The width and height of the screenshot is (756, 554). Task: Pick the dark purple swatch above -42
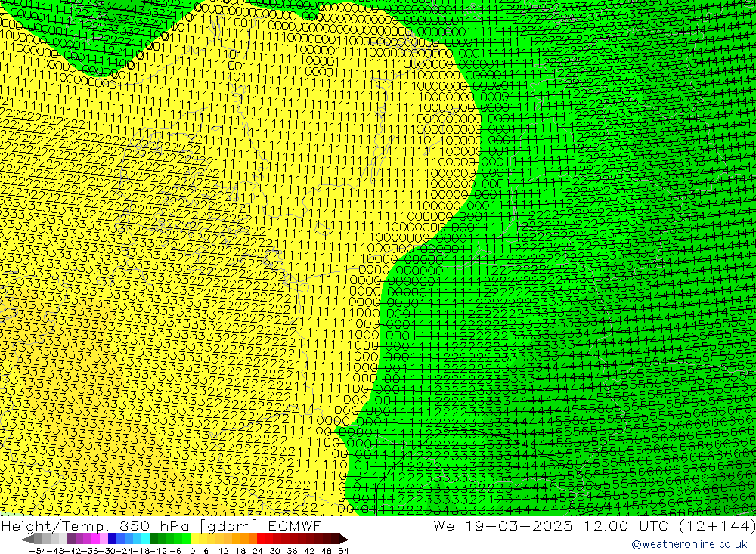(71, 539)
